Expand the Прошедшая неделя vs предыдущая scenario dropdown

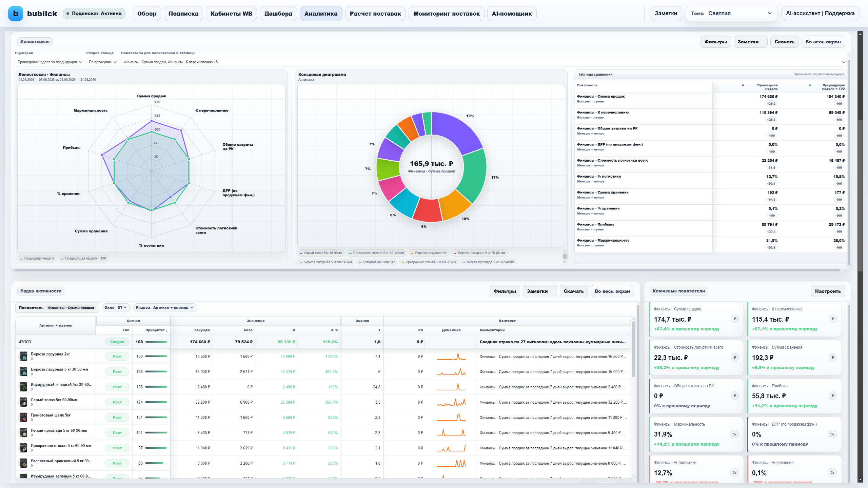(50, 62)
